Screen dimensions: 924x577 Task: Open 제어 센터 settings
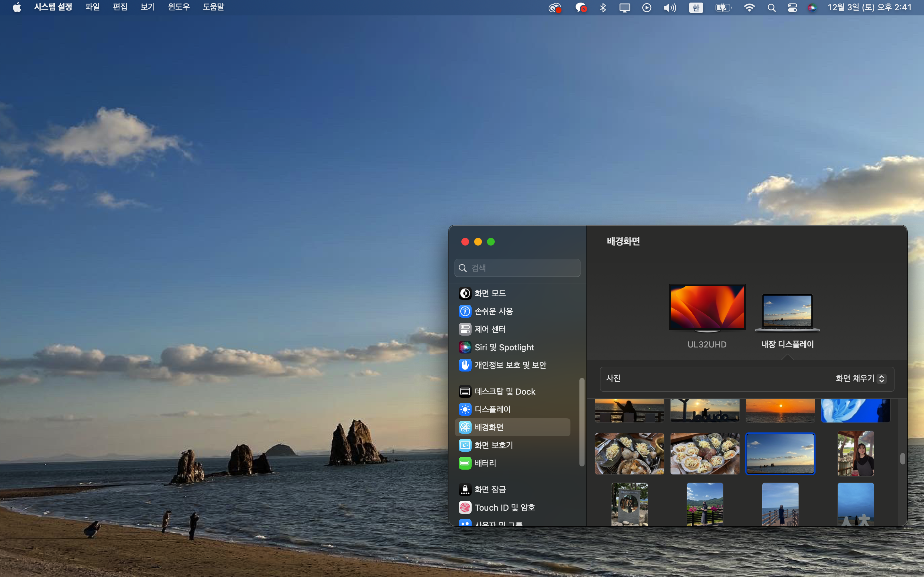(490, 329)
